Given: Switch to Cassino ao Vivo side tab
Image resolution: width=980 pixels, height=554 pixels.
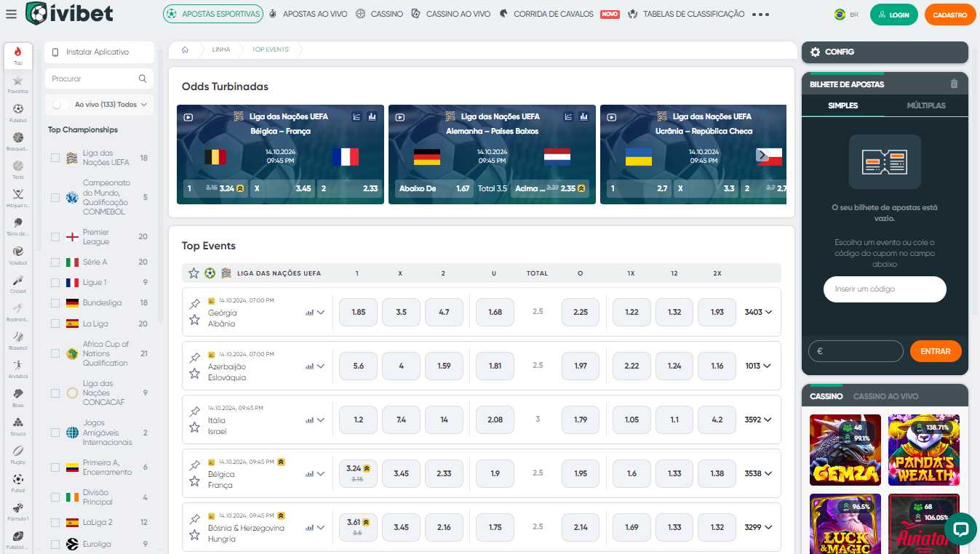Looking at the screenshot, I should point(885,396).
